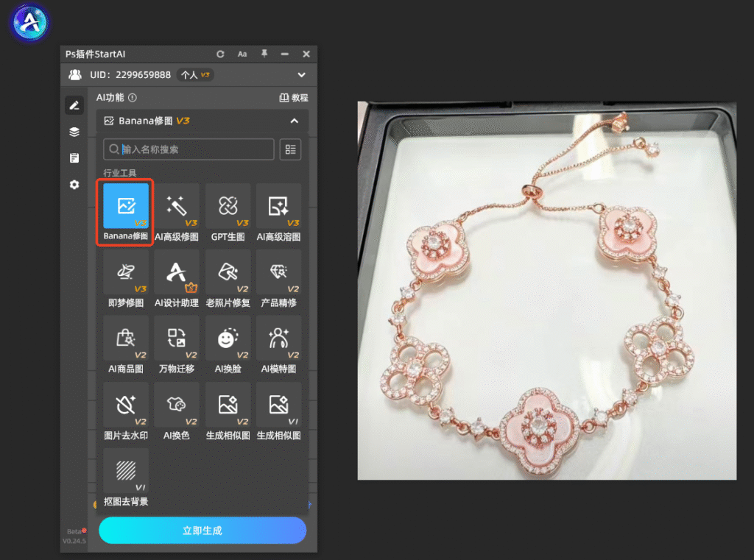754x560 pixels.
Task: Select the AI高级溶图 tool
Action: 278,212
